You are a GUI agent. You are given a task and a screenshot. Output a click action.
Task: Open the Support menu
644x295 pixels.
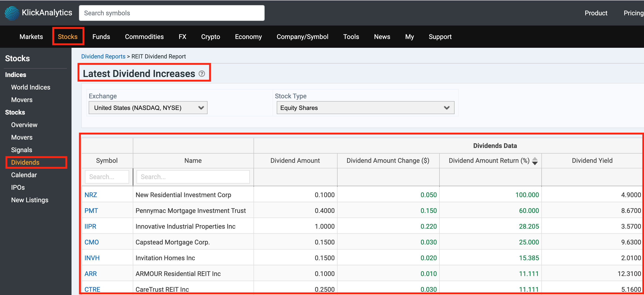(440, 37)
